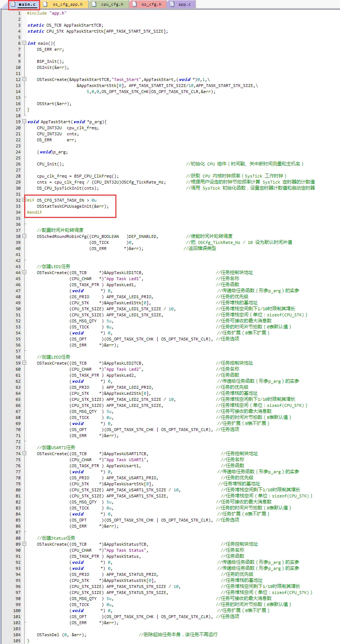Fold the OSSchedRoundRobinCfg call at line 38
The height and width of the screenshot is (644, 340).
24,236
